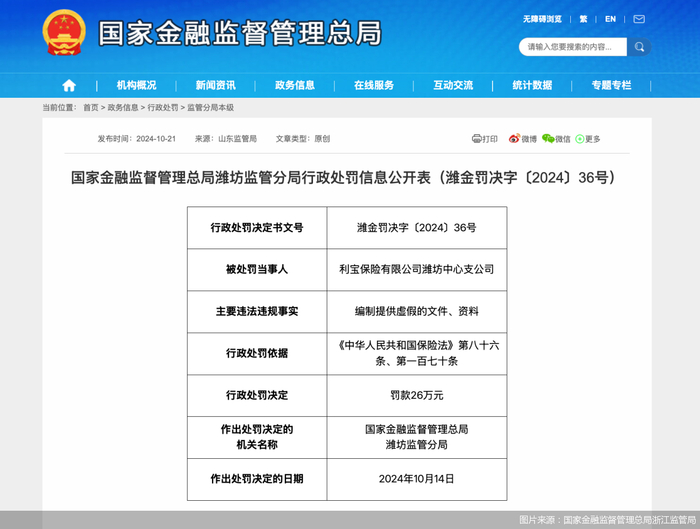Click source text 山东监管局

238,139
